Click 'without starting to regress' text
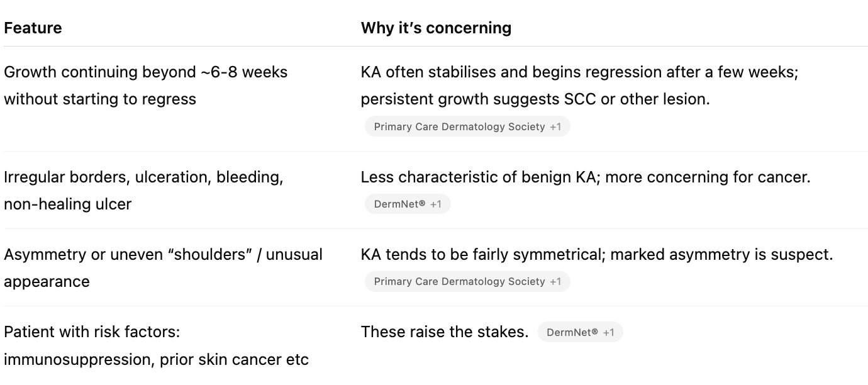 (100, 99)
